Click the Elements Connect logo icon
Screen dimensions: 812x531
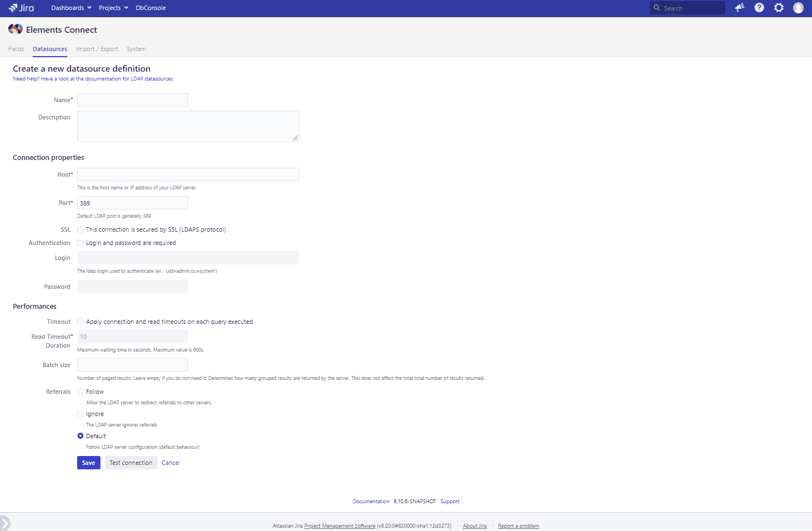(16, 29)
